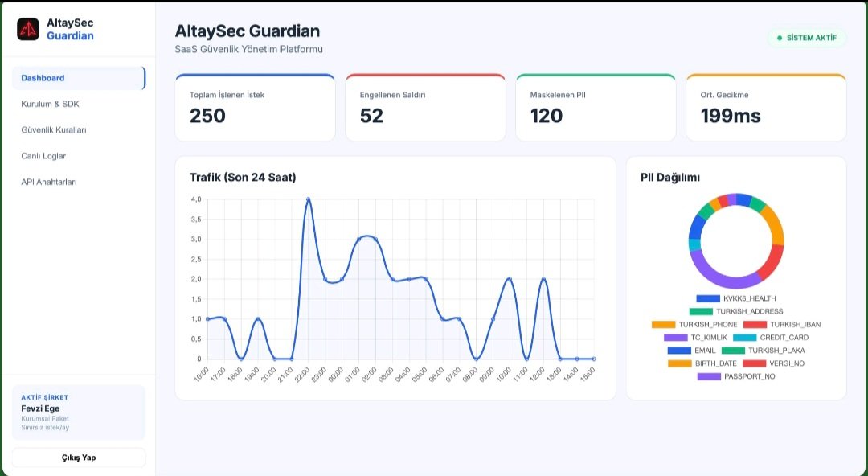Click SaaS Güvenlik Yönetim Platformu subtitle

click(x=249, y=49)
